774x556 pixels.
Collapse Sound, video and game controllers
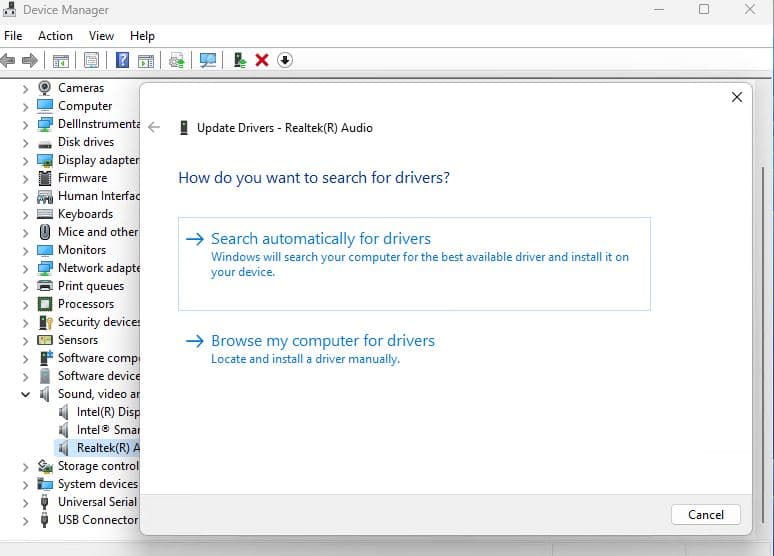[x=26, y=394]
